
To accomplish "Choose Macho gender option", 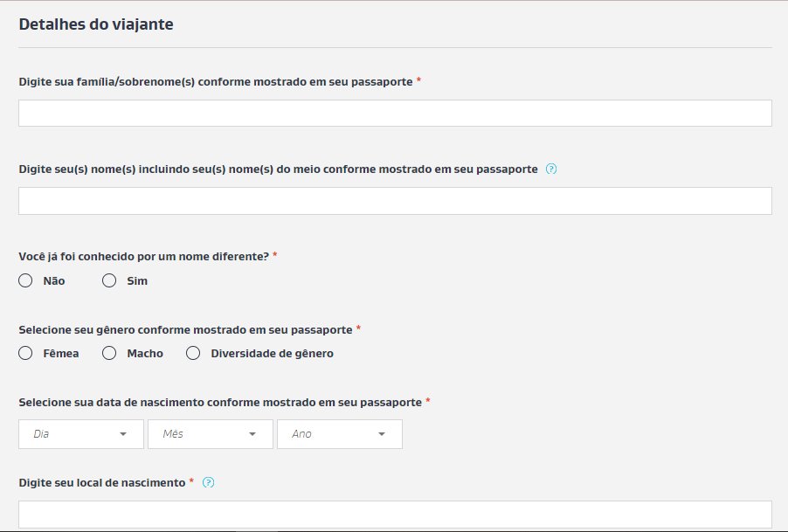I will [x=109, y=353].
